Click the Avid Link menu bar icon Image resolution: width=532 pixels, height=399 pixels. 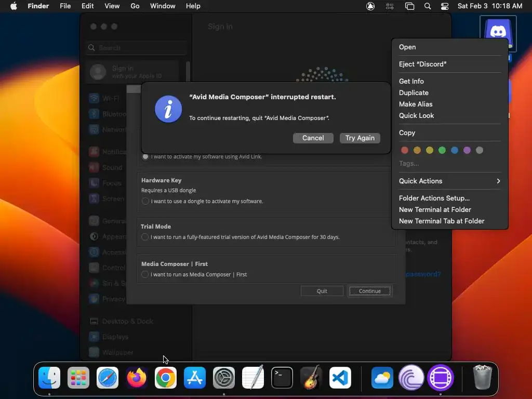coord(370,6)
